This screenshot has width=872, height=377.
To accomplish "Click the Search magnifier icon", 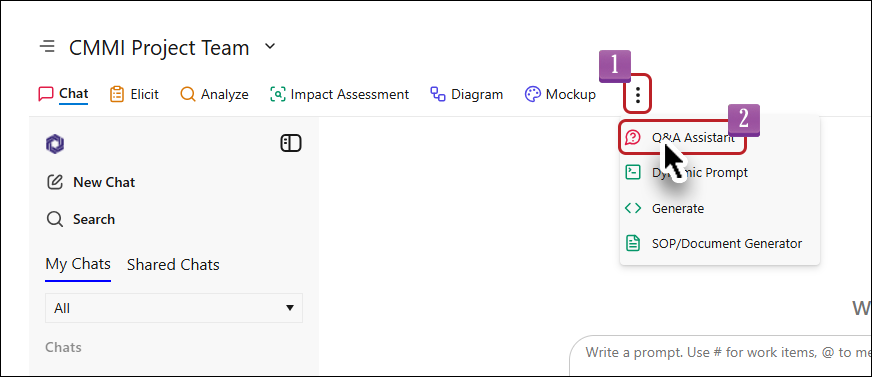I will pos(54,219).
